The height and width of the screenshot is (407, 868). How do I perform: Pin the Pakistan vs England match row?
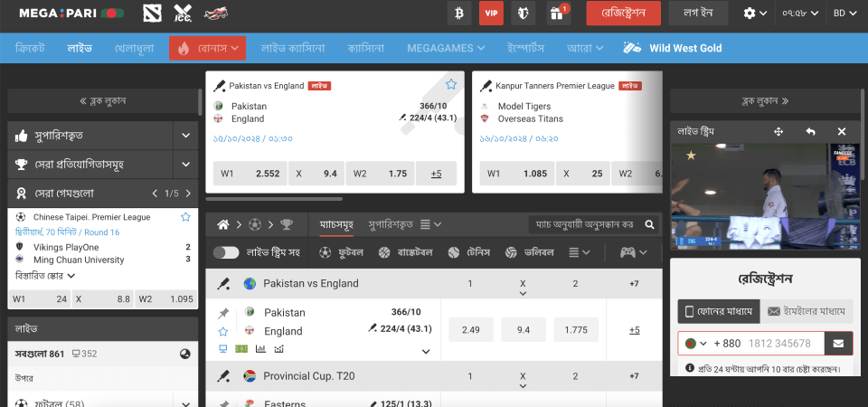223,313
